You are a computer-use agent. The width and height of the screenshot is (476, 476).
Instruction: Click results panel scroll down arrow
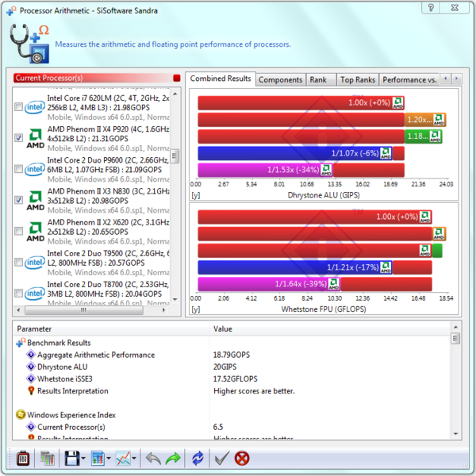coord(455,434)
